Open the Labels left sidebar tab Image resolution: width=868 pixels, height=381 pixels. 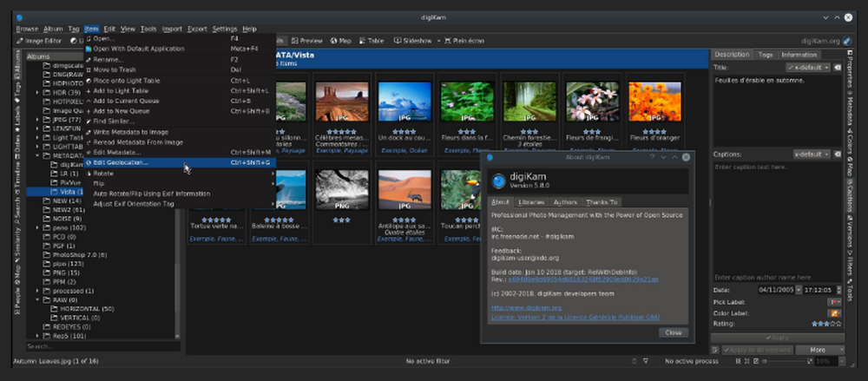(x=17, y=117)
